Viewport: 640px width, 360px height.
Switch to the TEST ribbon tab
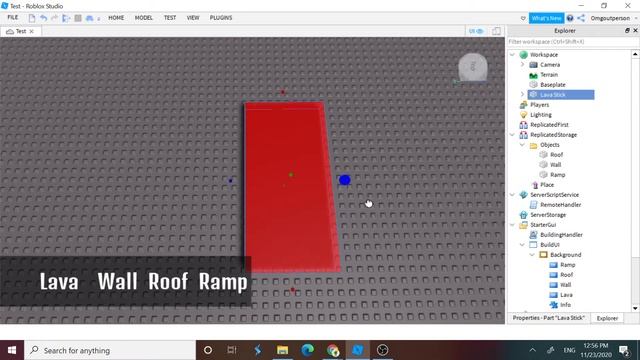click(170, 18)
